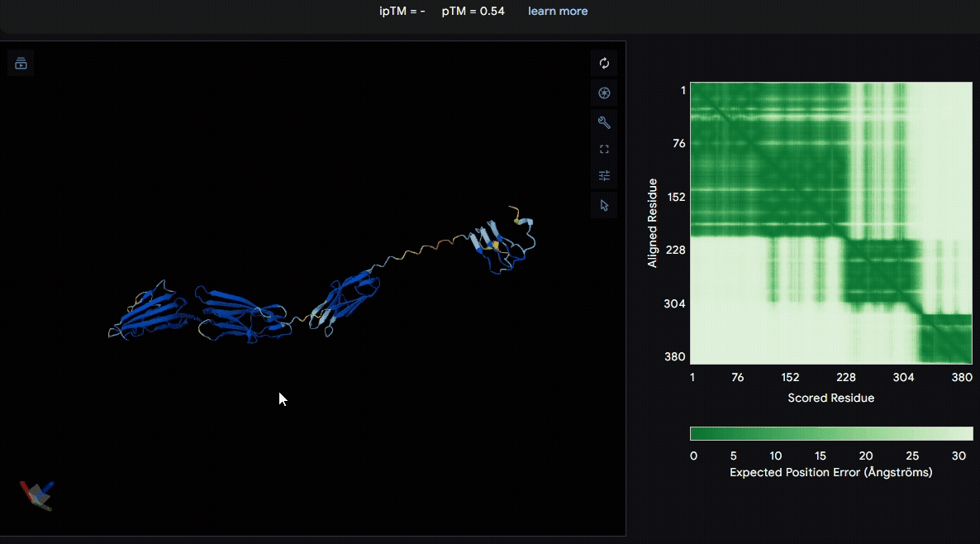Viewport: 980px width, 544px height.
Task: Click the leftmost blue beta-sheet domain
Action: pyautogui.click(x=149, y=310)
